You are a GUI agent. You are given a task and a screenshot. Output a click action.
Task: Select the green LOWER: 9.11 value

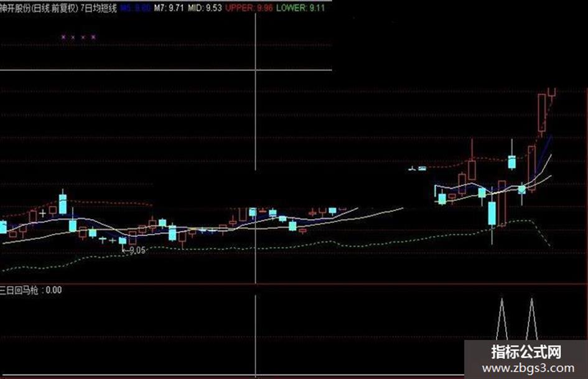301,8
